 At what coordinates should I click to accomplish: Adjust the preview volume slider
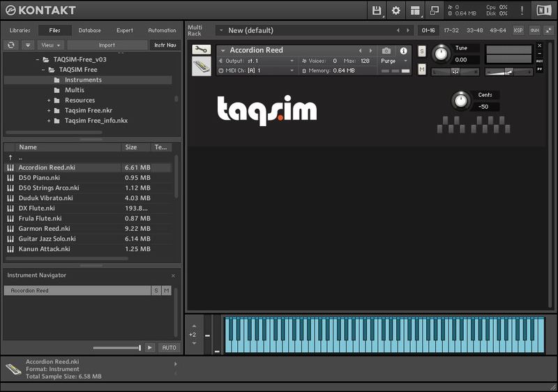tap(116, 347)
